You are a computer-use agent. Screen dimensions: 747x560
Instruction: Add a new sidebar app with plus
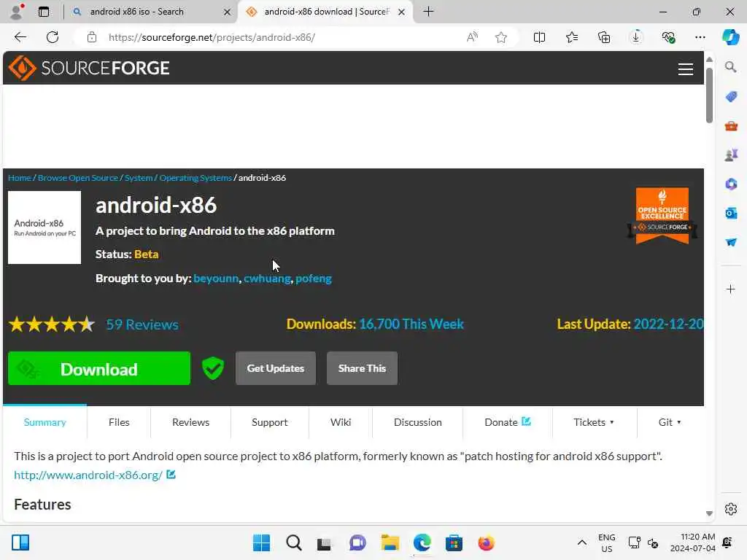[x=730, y=289]
